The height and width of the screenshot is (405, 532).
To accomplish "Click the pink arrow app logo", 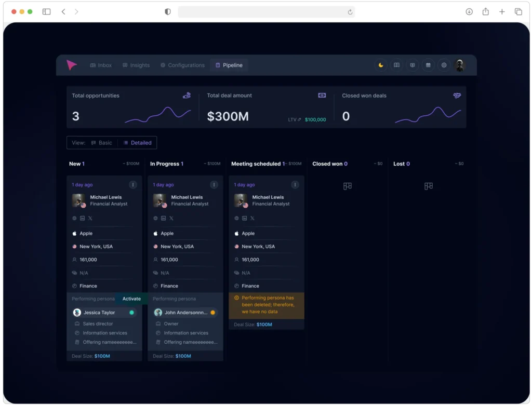I will tap(72, 65).
